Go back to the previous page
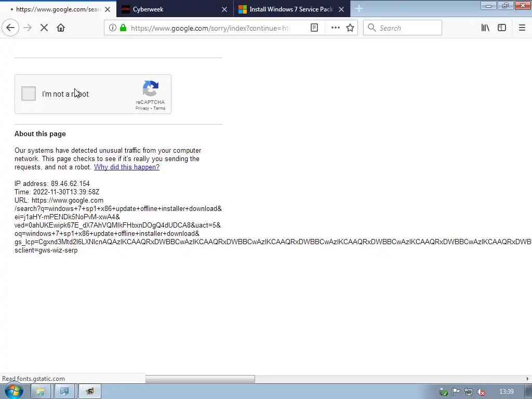532x399 pixels. click(x=10, y=28)
